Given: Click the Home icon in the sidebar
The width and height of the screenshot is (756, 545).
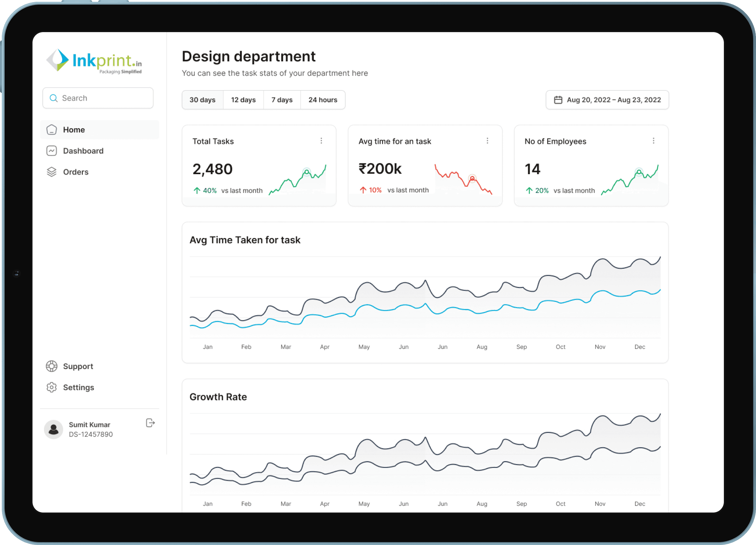Looking at the screenshot, I should [x=52, y=130].
